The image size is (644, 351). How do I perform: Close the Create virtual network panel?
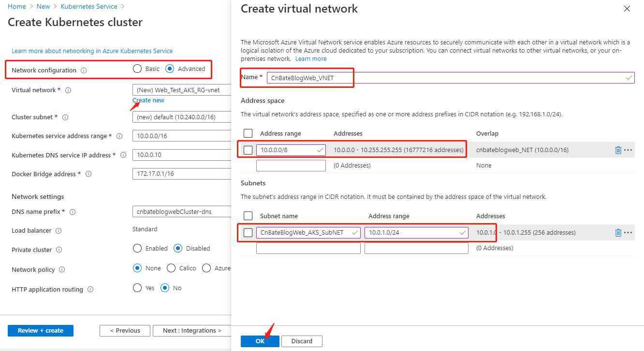(x=627, y=9)
